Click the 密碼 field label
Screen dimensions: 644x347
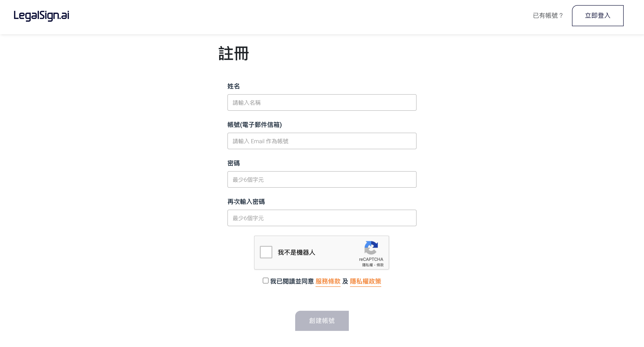pyautogui.click(x=233, y=163)
